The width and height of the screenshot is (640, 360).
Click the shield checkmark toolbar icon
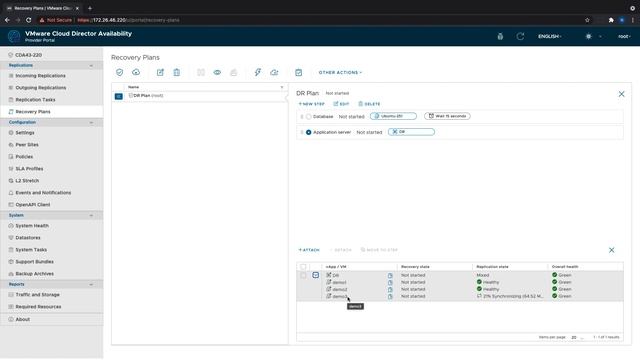click(x=119, y=72)
